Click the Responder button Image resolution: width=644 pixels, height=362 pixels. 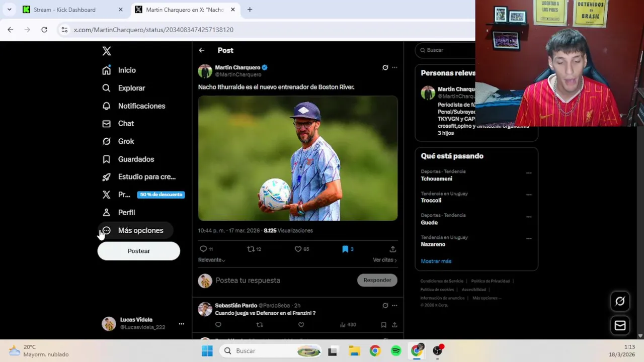(377, 280)
